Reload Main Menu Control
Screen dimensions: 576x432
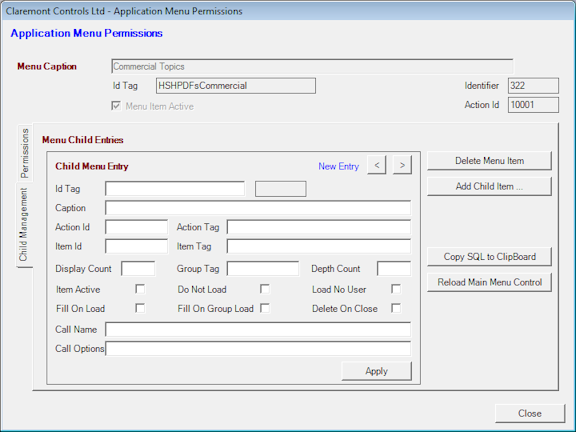click(489, 282)
